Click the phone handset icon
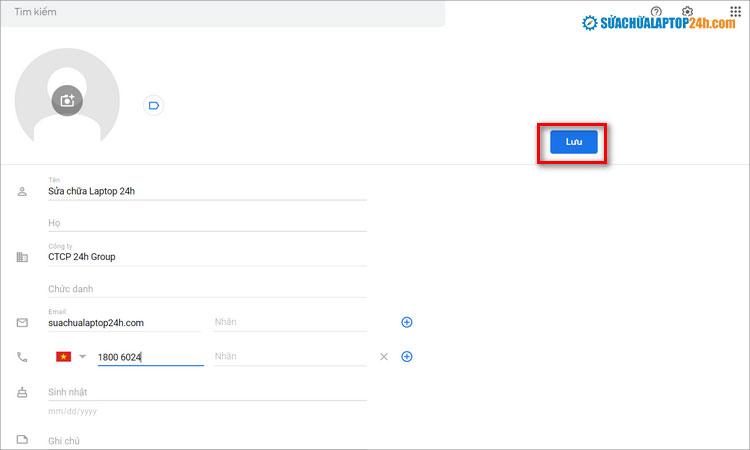Viewport: 750px width, 450px height. (x=22, y=357)
